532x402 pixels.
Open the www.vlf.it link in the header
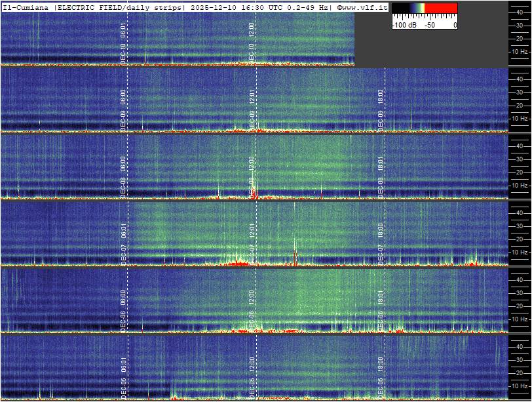[x=363, y=7]
